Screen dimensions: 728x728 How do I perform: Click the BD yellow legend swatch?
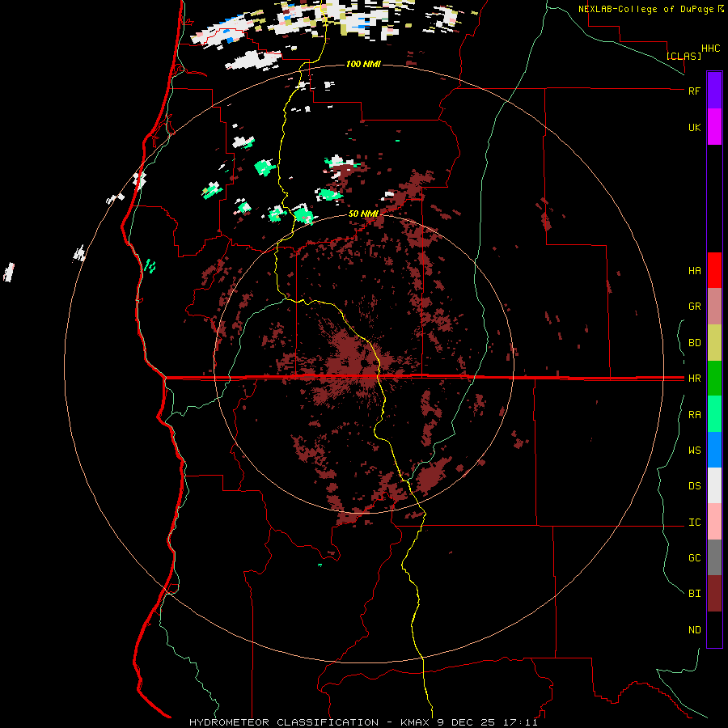[714, 343]
